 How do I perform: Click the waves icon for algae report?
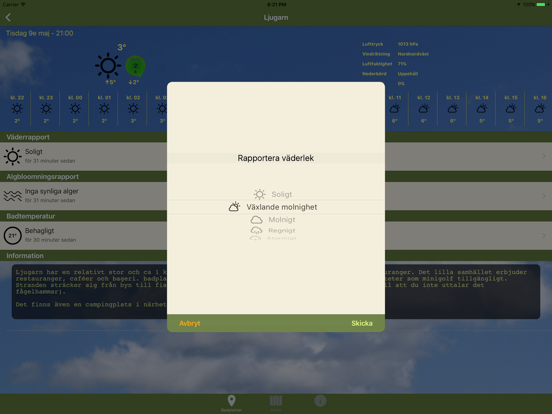(13, 196)
